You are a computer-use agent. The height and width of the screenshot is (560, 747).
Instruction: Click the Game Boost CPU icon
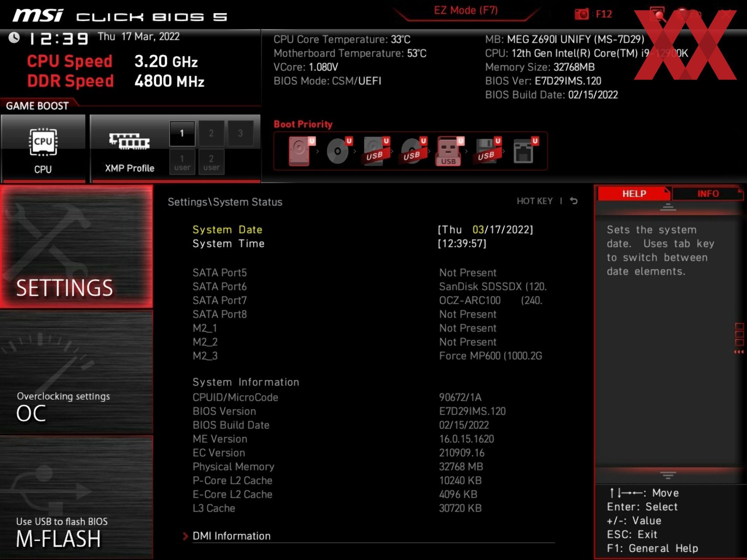click(x=43, y=142)
